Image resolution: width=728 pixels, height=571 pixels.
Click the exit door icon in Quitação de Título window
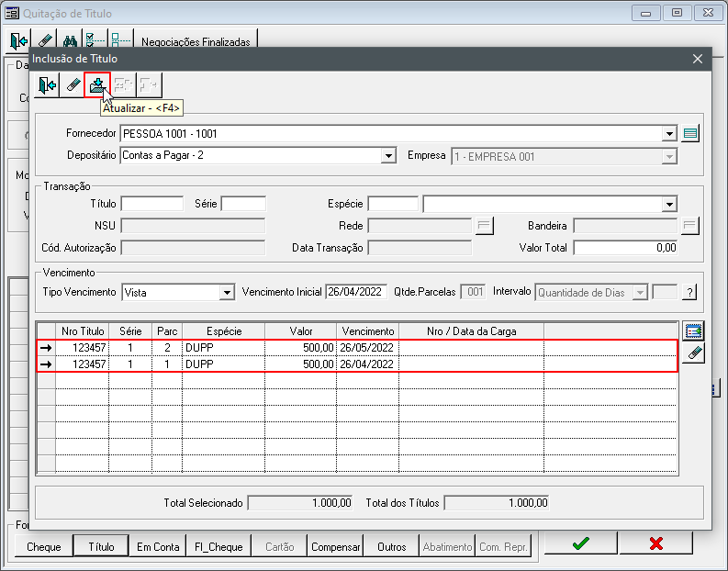coord(18,41)
